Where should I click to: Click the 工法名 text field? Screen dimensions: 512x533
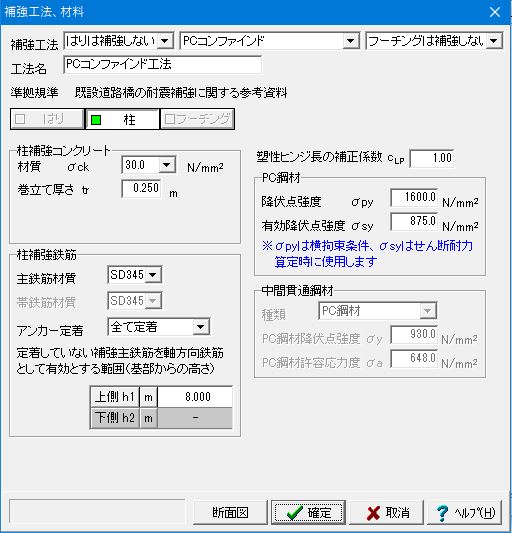[163, 65]
